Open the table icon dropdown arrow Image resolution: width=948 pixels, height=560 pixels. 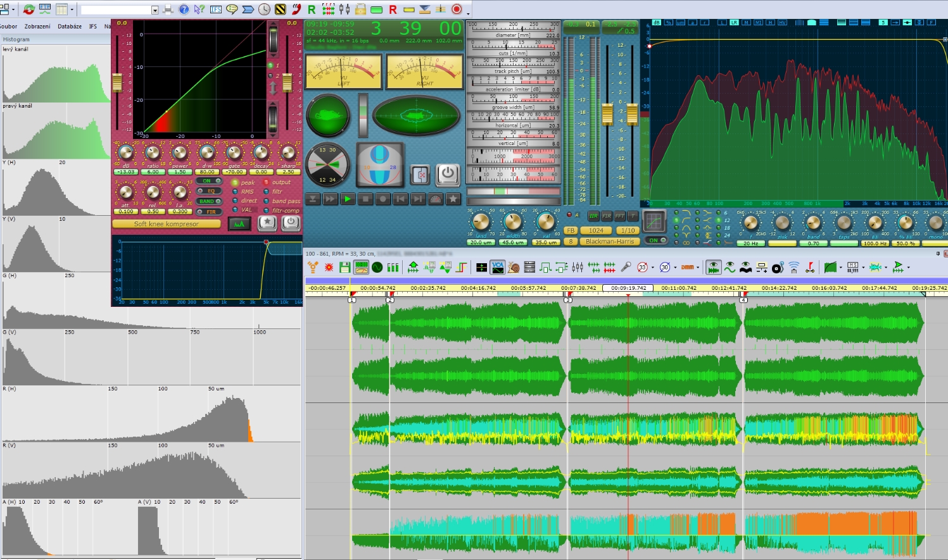[72, 9]
